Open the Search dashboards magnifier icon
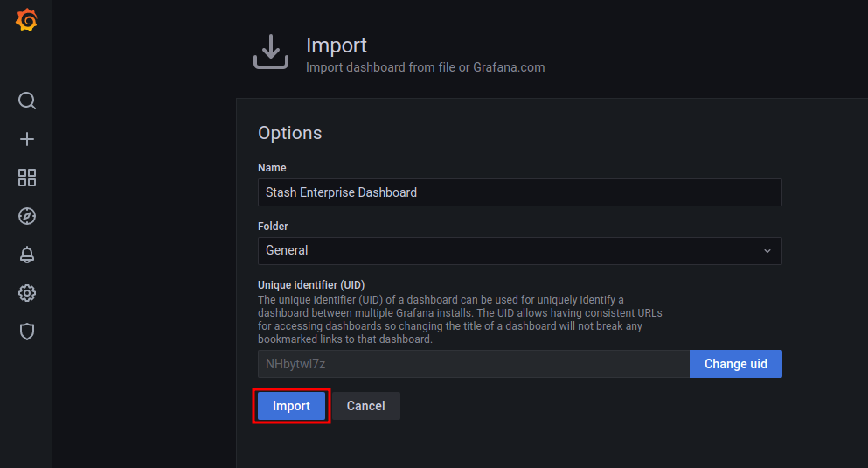 27,101
